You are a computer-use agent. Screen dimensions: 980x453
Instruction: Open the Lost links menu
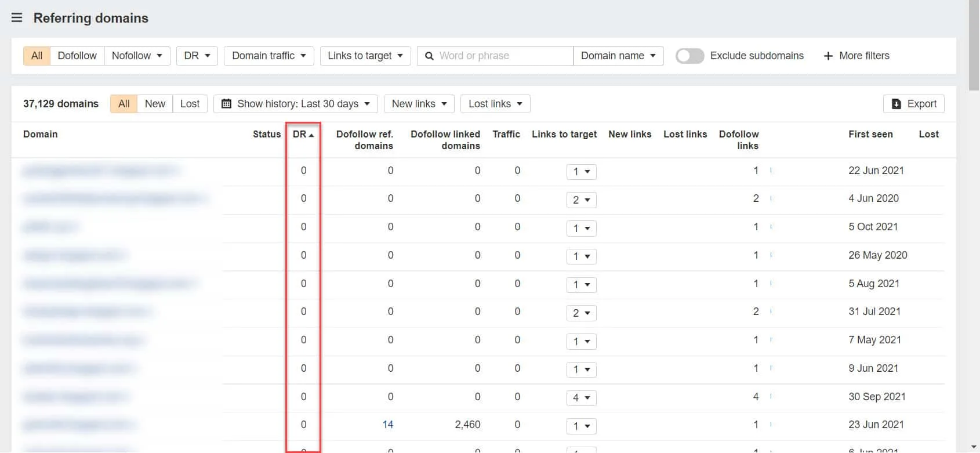pos(495,104)
